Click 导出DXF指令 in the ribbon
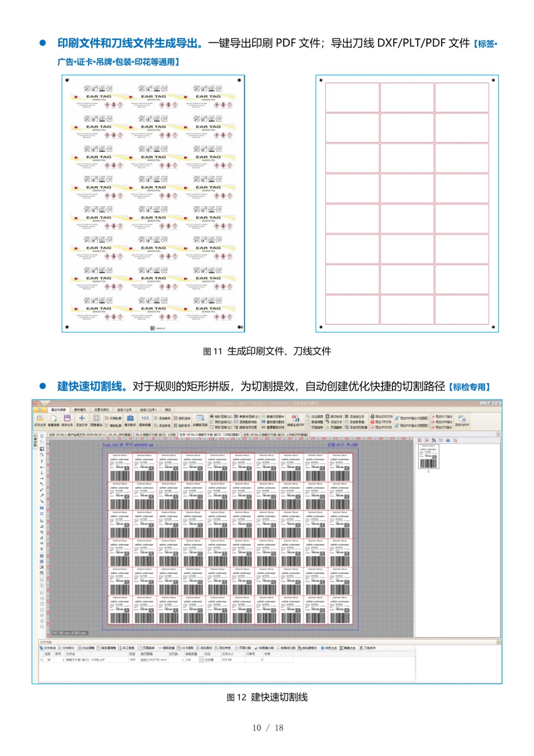 [x=442, y=422]
